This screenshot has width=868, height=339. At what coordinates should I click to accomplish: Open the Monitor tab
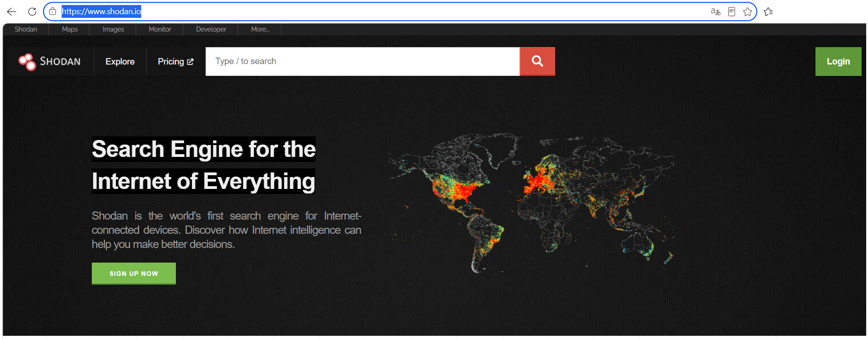pos(160,29)
